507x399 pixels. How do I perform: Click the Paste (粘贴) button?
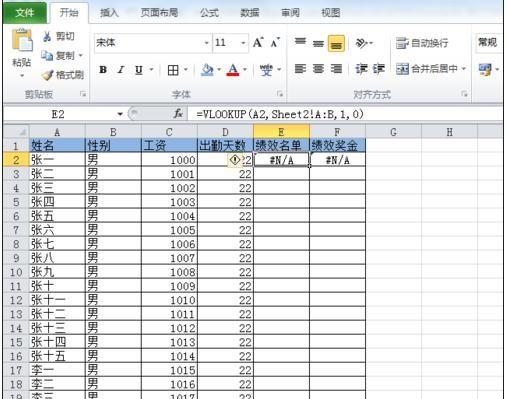click(22, 53)
